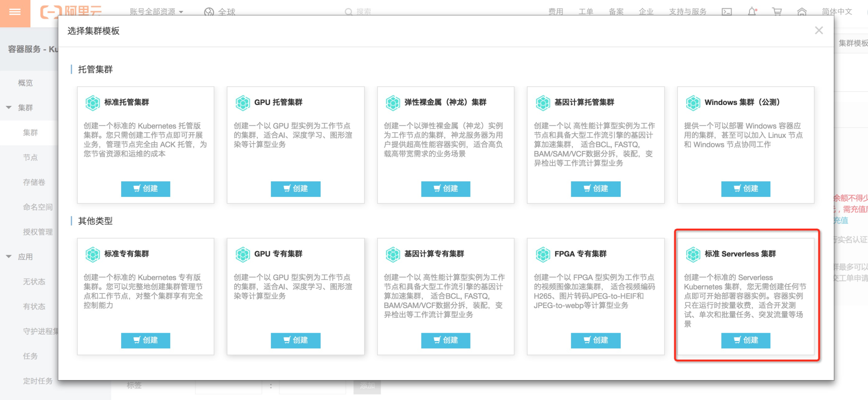Open 存储卷 in the sidebar

click(34, 182)
